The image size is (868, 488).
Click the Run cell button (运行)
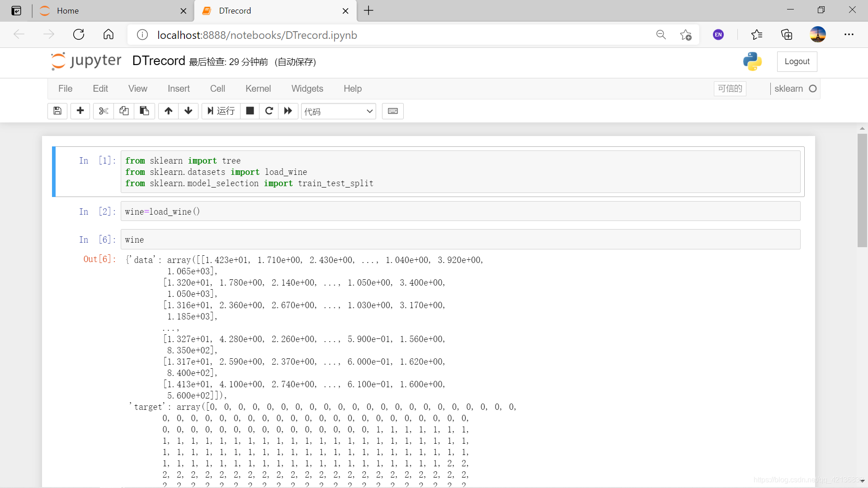point(220,111)
